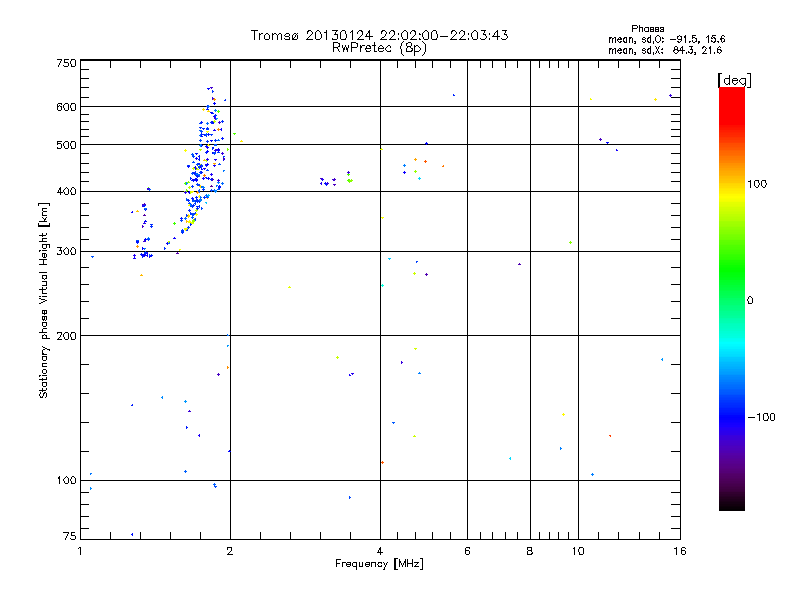Click the colorbar tick label −100
The image size is (800, 600).
click(x=762, y=417)
